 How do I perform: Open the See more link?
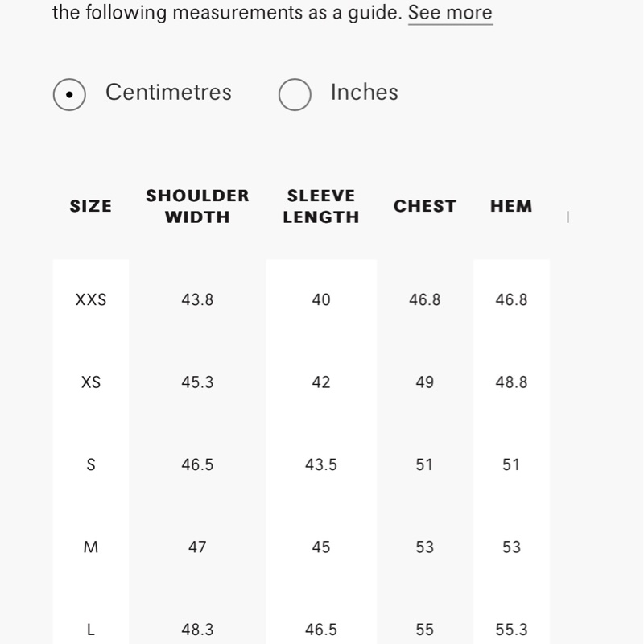[x=450, y=13]
